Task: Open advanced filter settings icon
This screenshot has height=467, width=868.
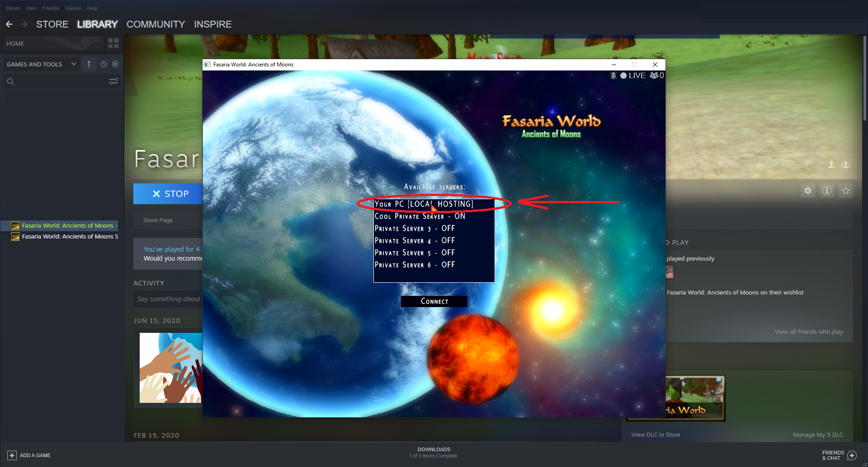Action: click(x=113, y=81)
